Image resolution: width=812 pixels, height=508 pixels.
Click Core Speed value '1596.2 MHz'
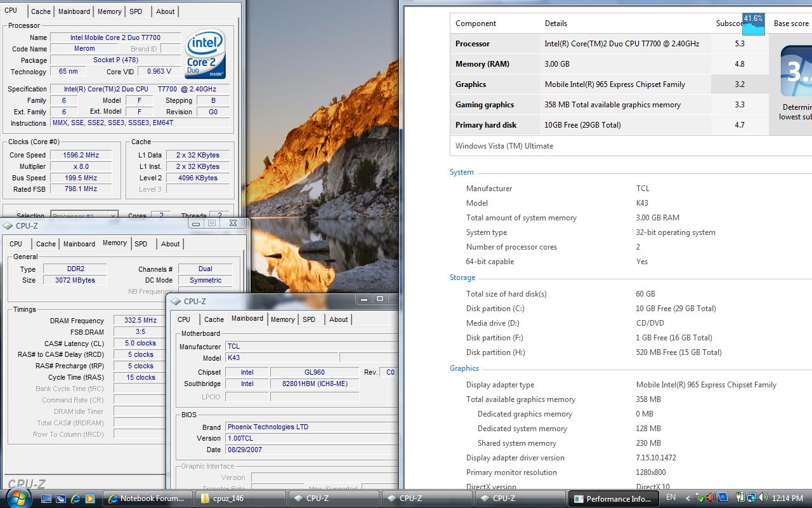click(81, 155)
